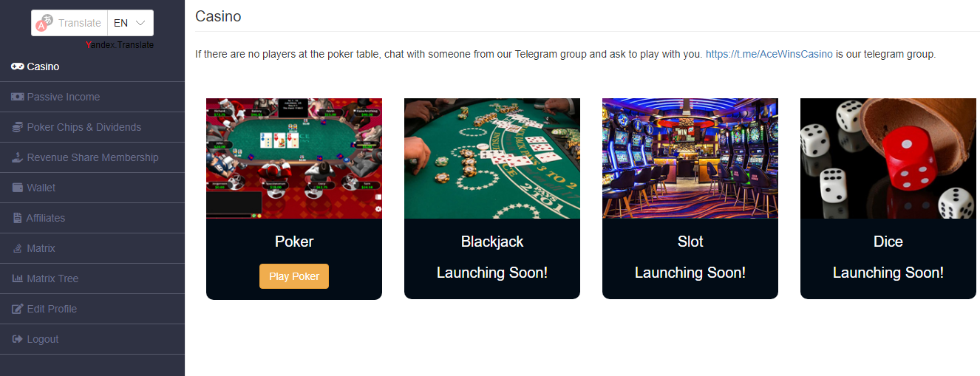
Task: Open the t.me/AceWinsCasino Telegram link
Action: tap(769, 54)
